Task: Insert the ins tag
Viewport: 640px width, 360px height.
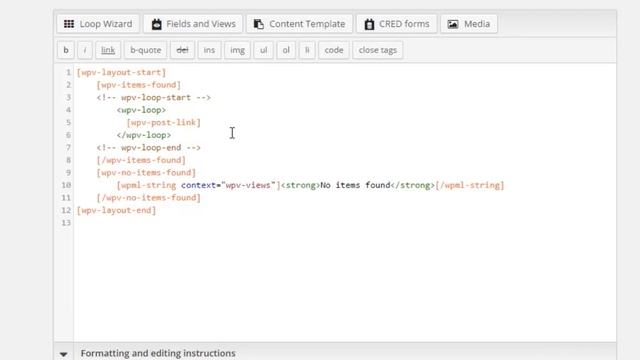Action: click(x=209, y=50)
